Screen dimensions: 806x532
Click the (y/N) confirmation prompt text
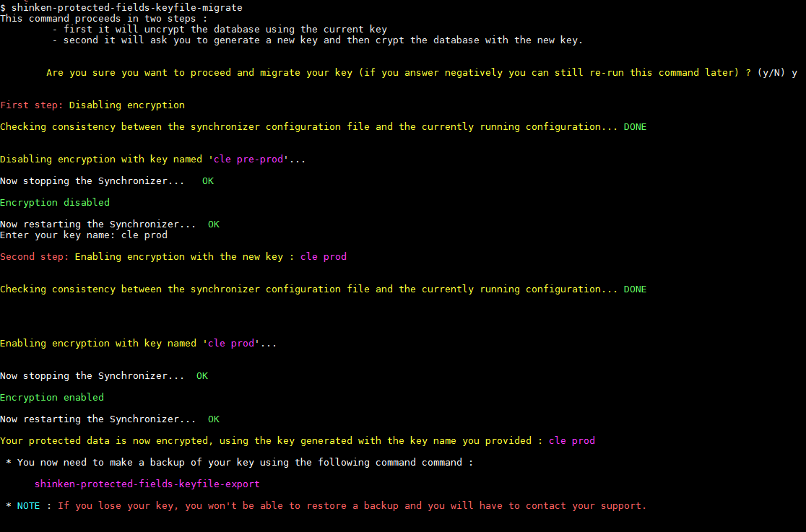tap(771, 73)
